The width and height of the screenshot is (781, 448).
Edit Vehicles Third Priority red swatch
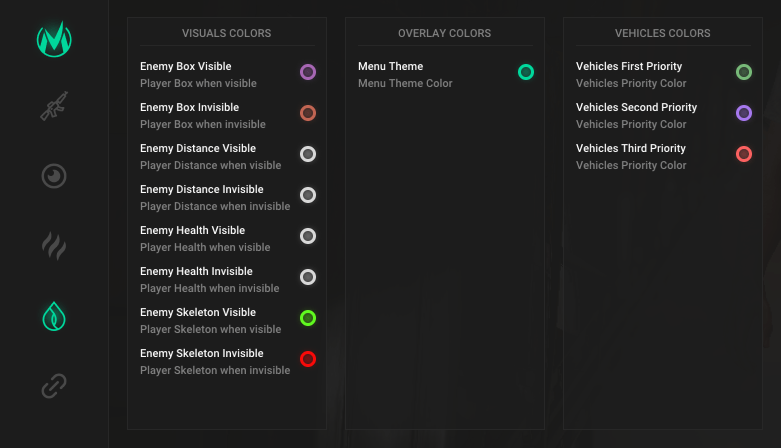(744, 154)
